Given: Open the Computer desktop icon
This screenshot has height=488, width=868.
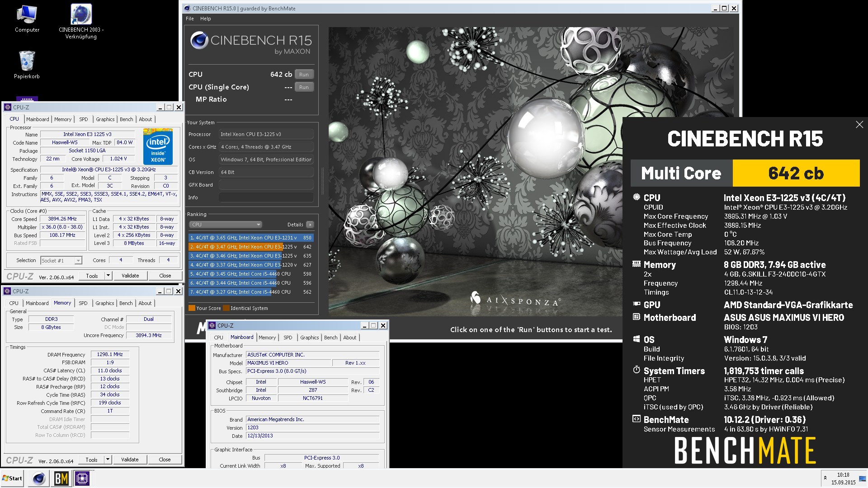Looking at the screenshot, I should pyautogui.click(x=27, y=19).
